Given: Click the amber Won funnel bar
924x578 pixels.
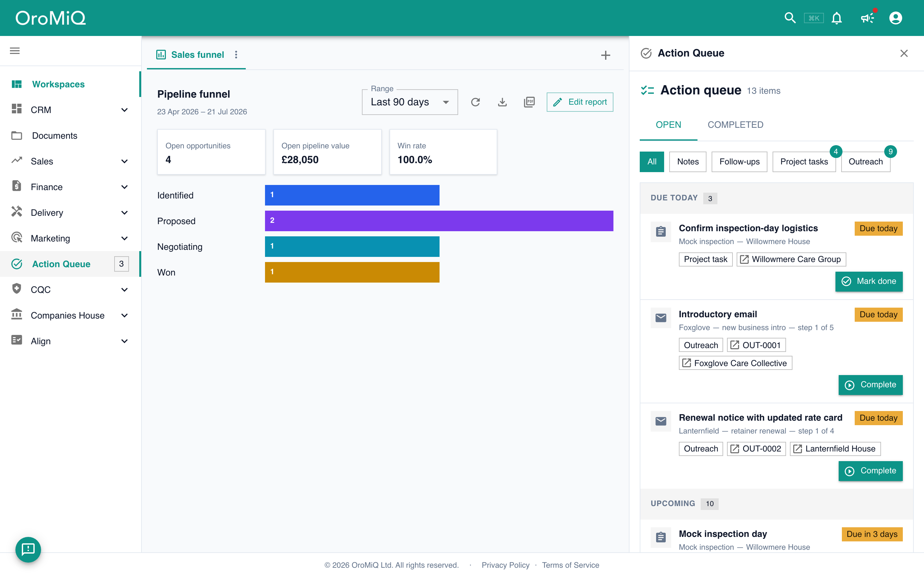Looking at the screenshot, I should click(x=352, y=272).
